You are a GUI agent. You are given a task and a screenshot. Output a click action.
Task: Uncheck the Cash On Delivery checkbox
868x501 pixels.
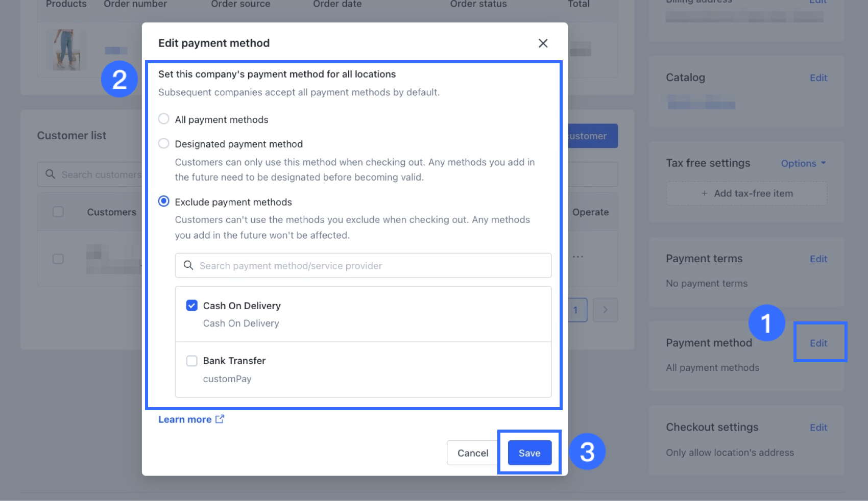tap(191, 306)
